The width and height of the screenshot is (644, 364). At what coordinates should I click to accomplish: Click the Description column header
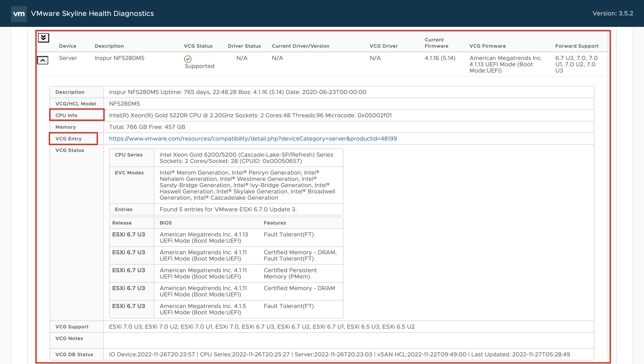[x=109, y=46]
